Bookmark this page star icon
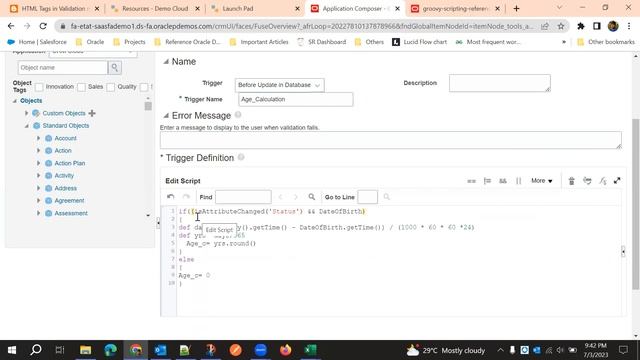 561,26
